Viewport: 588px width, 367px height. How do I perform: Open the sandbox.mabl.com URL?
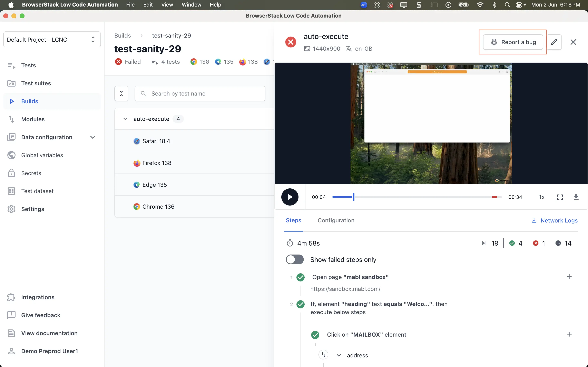coord(345,289)
